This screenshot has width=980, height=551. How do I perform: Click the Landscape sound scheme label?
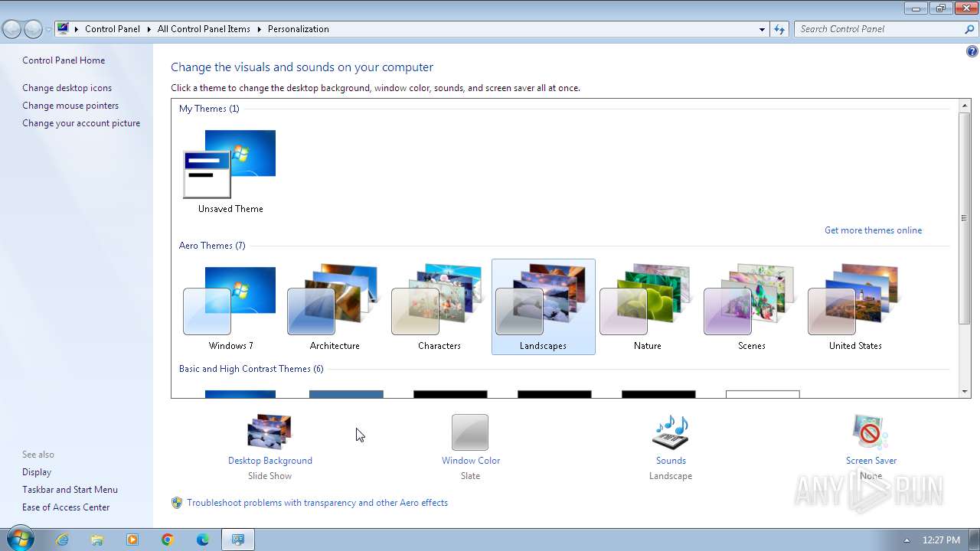click(671, 476)
